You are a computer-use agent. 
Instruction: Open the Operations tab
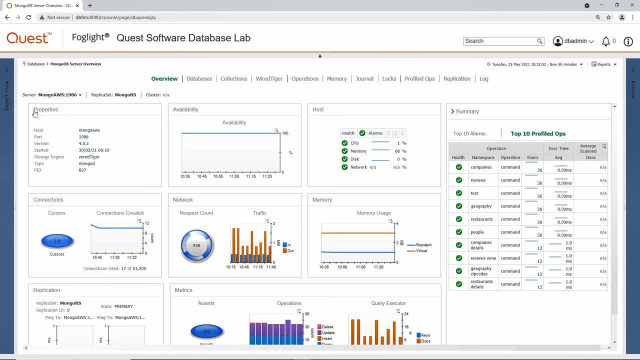click(x=305, y=79)
